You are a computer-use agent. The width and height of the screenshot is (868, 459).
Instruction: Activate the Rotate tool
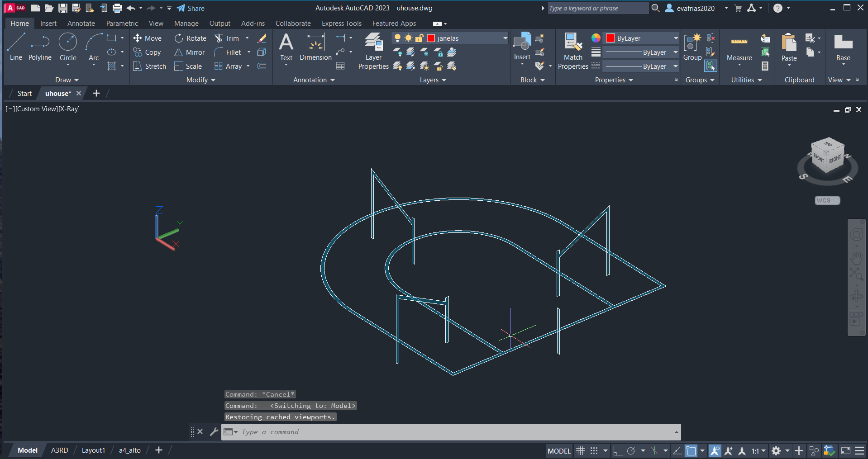(191, 38)
